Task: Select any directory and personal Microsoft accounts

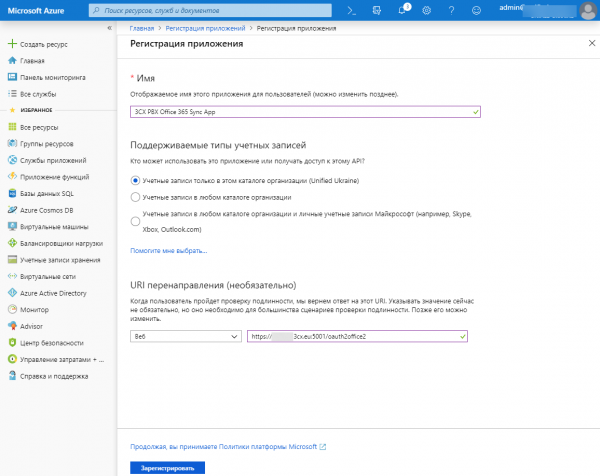Action: (x=136, y=221)
